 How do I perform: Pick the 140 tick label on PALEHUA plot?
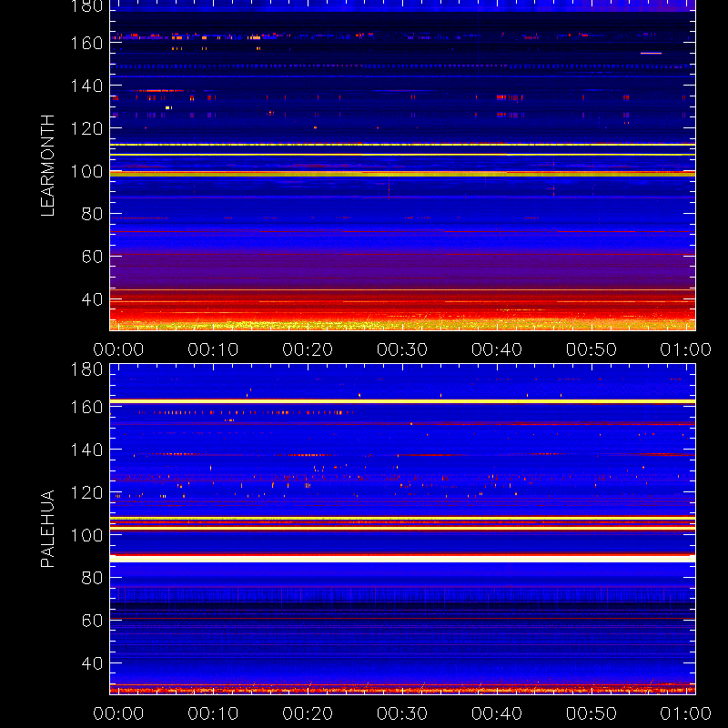(86, 450)
